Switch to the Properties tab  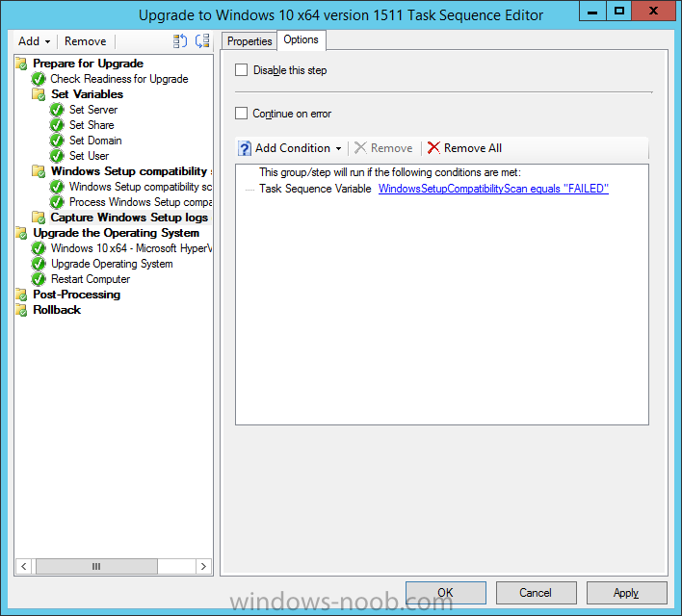[249, 41]
